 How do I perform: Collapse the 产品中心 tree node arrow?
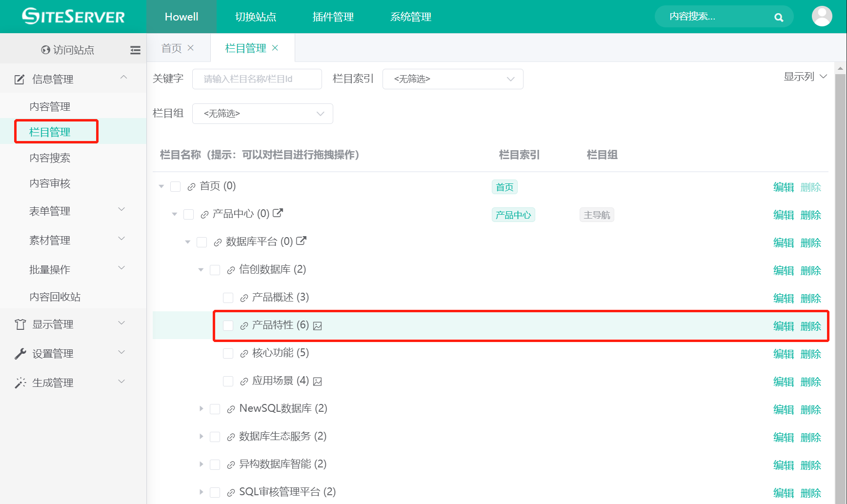[x=175, y=215]
